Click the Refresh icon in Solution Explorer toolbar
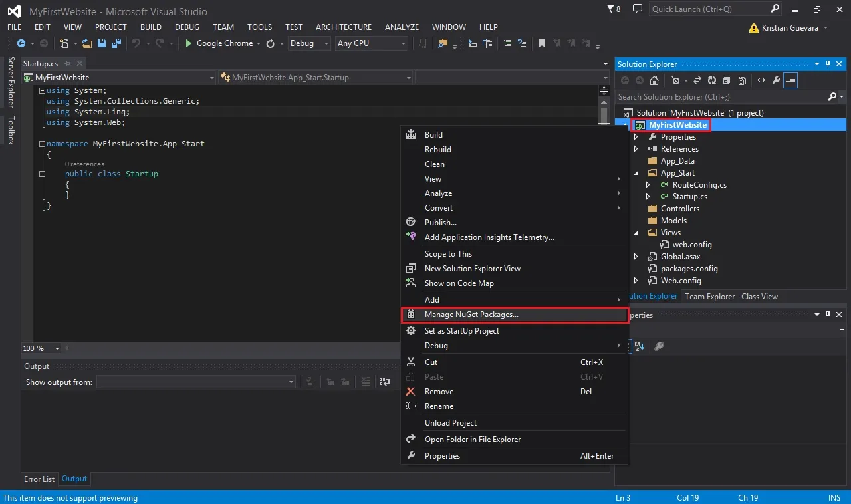Viewport: 851px width, 504px height. pos(711,80)
